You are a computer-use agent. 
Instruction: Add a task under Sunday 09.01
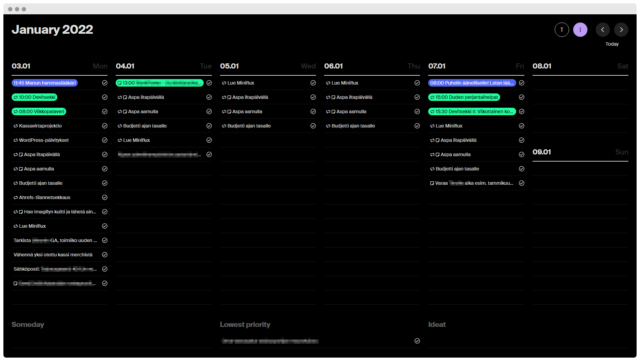point(580,169)
